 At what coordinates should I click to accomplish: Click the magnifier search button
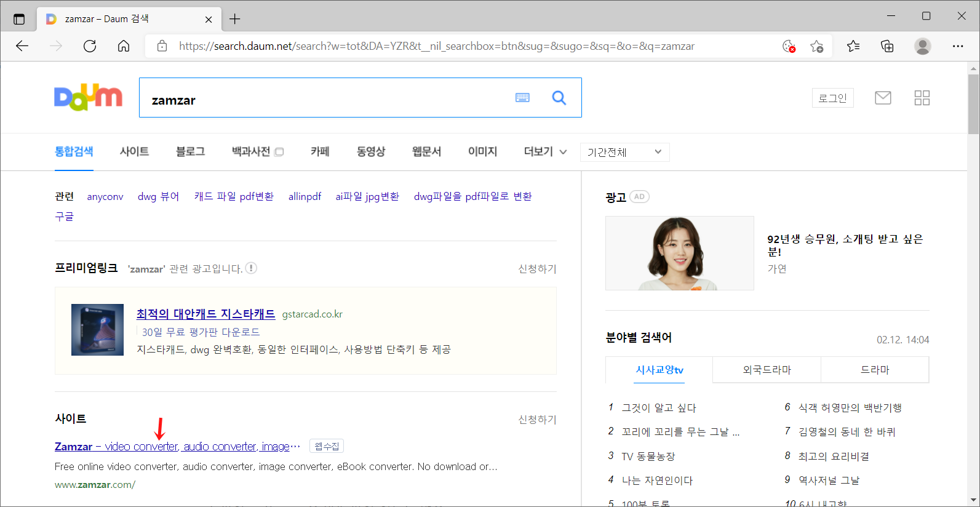tap(559, 97)
